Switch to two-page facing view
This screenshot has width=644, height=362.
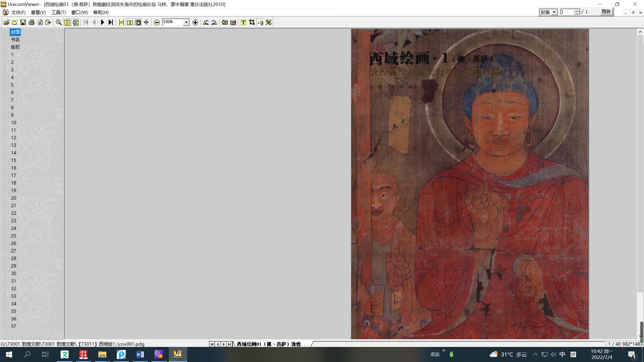tap(130, 22)
